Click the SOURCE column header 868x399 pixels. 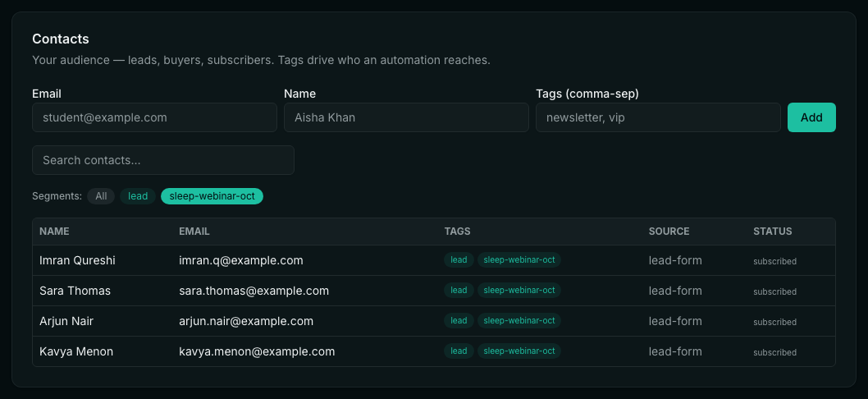[x=669, y=232]
